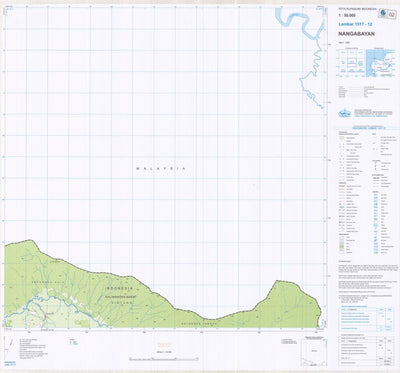Image resolution: width=400 pixels, height=373 pixels.
Task: Click the small location inset map at bottom
Action: 313,352
